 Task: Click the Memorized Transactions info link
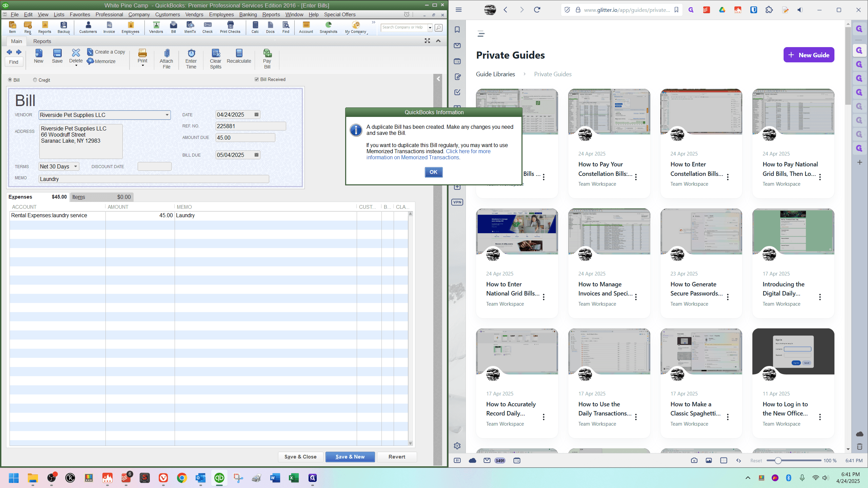(x=429, y=155)
